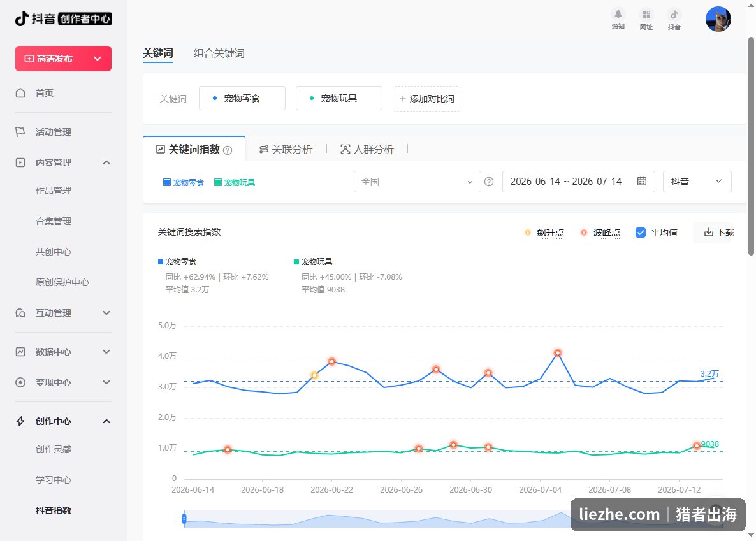756x541 pixels.
Task: Open the calendar icon in date range
Action: pyautogui.click(x=642, y=182)
